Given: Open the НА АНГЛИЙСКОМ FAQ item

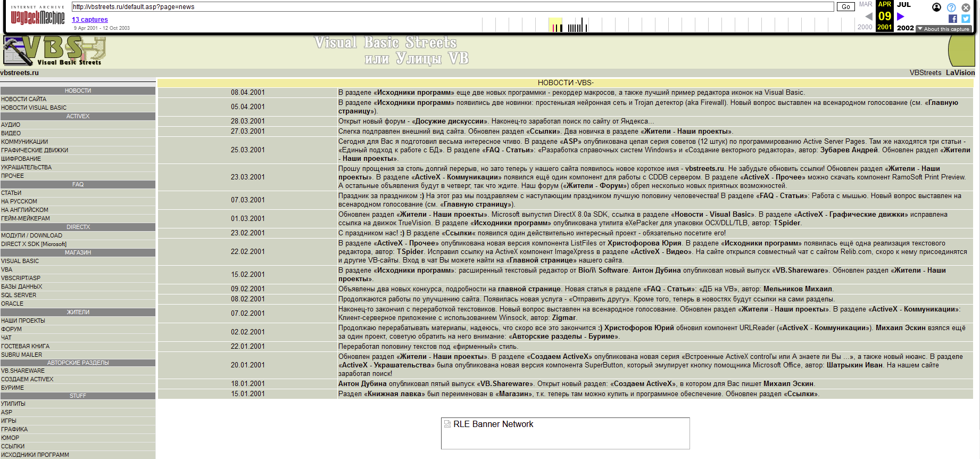Looking at the screenshot, I should (24, 210).
